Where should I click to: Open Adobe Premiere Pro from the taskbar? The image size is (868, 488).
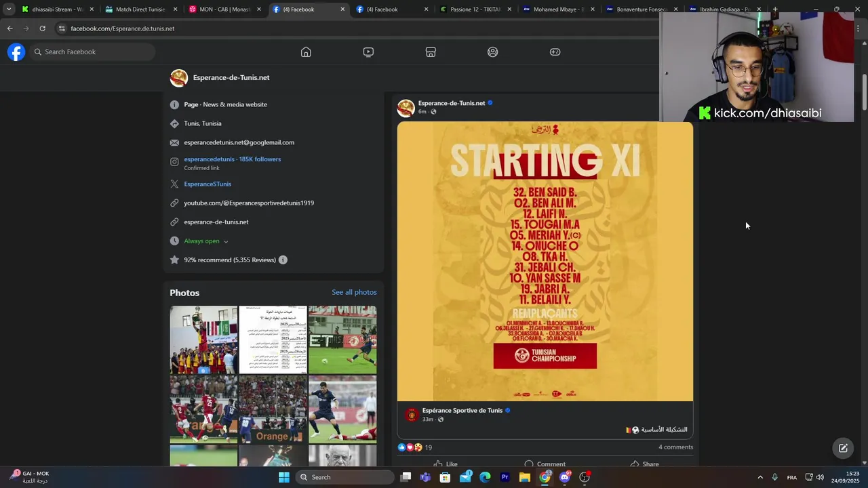[505, 477]
